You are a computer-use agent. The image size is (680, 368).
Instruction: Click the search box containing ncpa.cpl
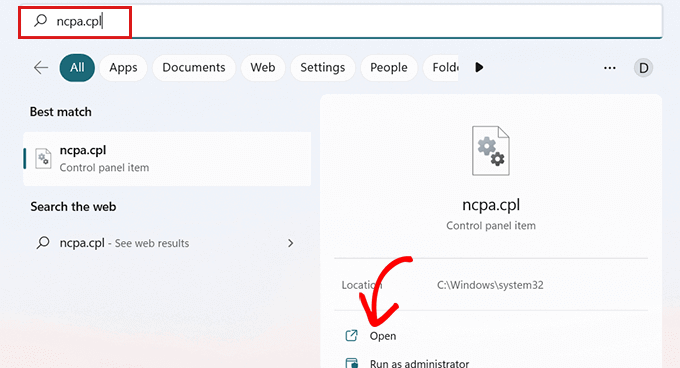340,21
